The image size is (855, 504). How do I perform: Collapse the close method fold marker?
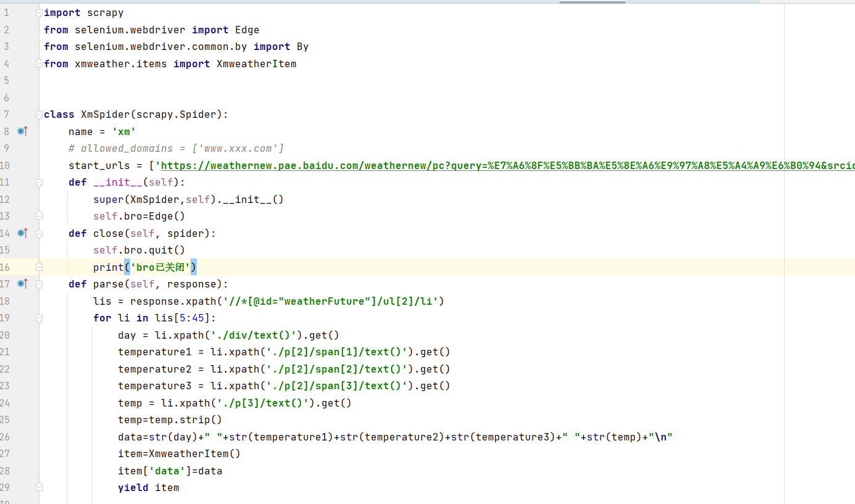tap(39, 233)
